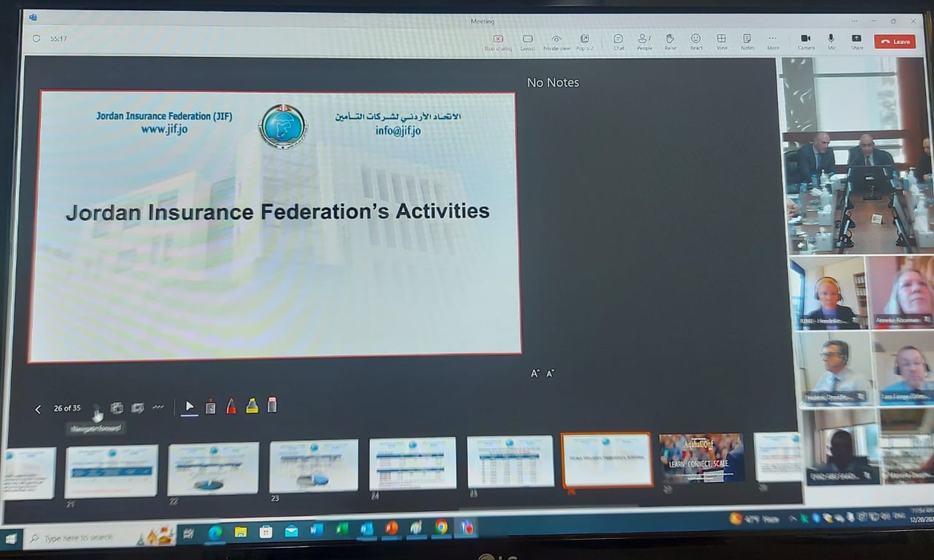The width and height of the screenshot is (934, 560).
Task: Toggle the Camera on or off
Action: (806, 42)
